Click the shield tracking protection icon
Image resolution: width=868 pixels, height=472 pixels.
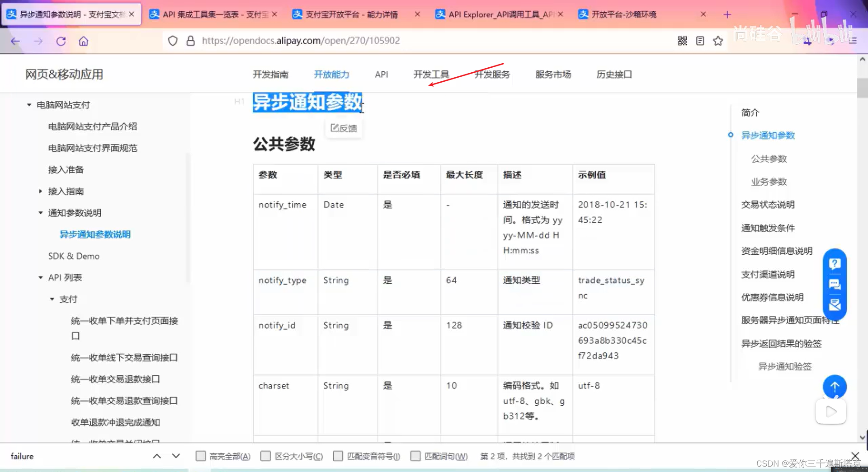coord(173,41)
